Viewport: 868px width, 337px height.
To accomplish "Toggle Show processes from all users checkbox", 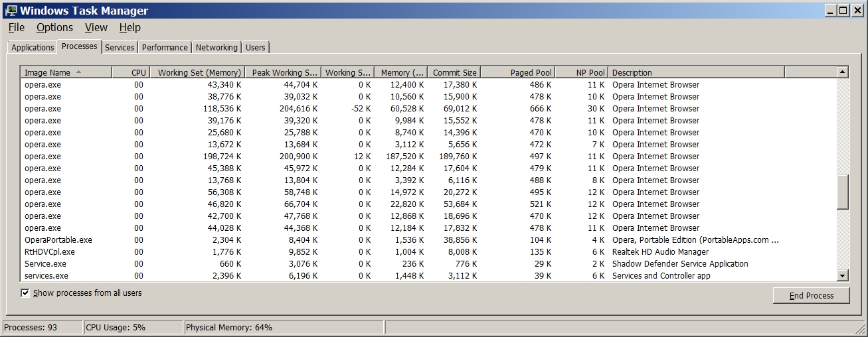I will point(25,293).
